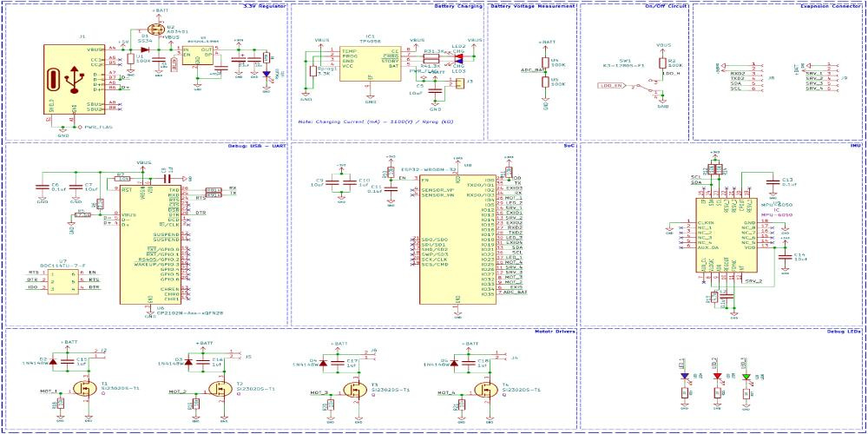This screenshot has width=868, height=434.
Task: Click the 'Mototr Drivers' section title
Action: point(556,332)
